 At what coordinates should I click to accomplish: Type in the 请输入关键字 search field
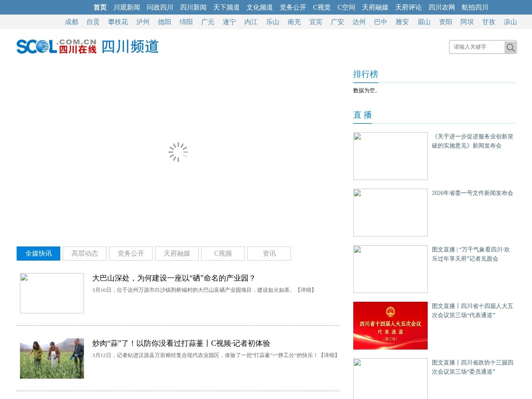pos(477,47)
